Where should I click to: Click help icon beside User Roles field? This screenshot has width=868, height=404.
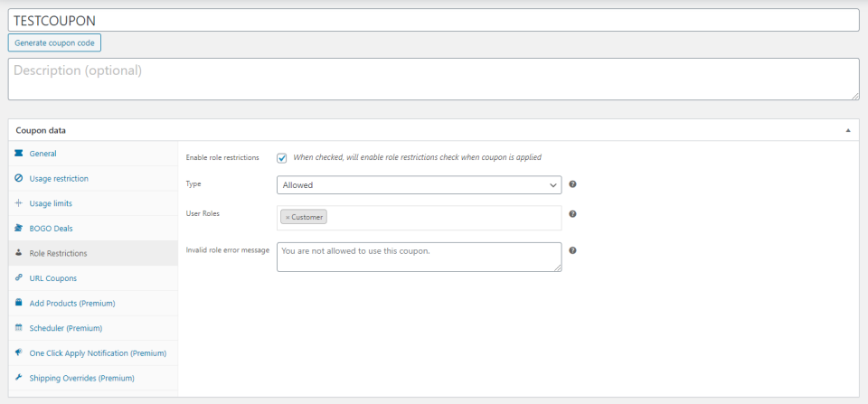tap(572, 214)
